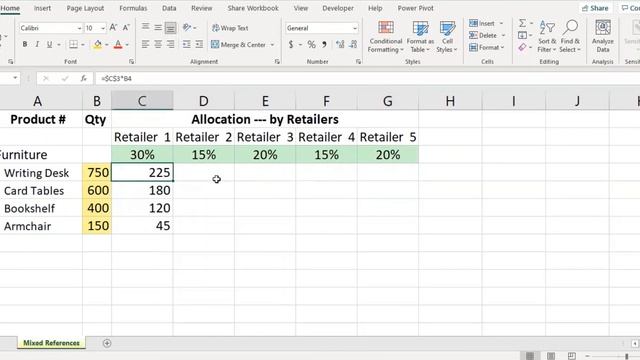Switch to the Formulas tab
This screenshot has width=640, height=360.
tap(133, 8)
